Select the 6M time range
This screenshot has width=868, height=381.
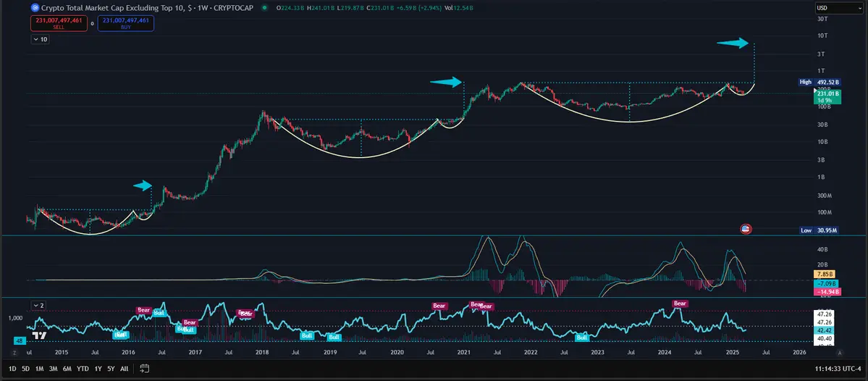67,368
